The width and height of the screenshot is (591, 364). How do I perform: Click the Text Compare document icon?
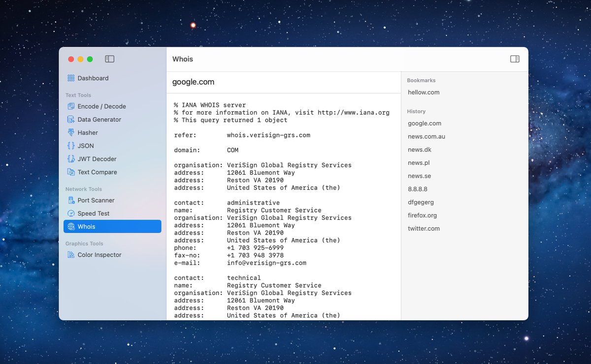[x=71, y=172]
